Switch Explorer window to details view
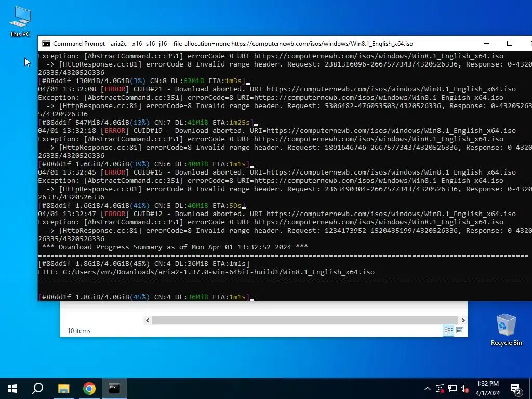532x399 pixels. 448,330
